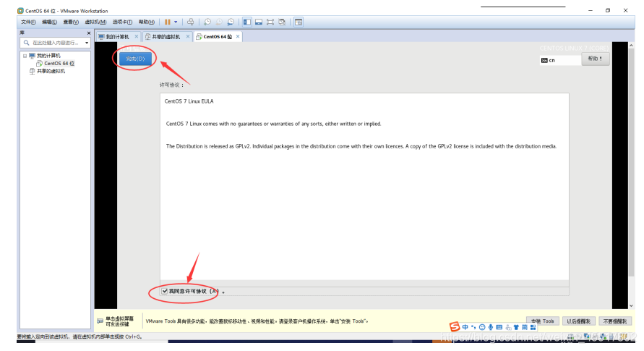The image size is (644, 351).
Task: Click the Sogou soft keyboard icon
Action: (499, 327)
